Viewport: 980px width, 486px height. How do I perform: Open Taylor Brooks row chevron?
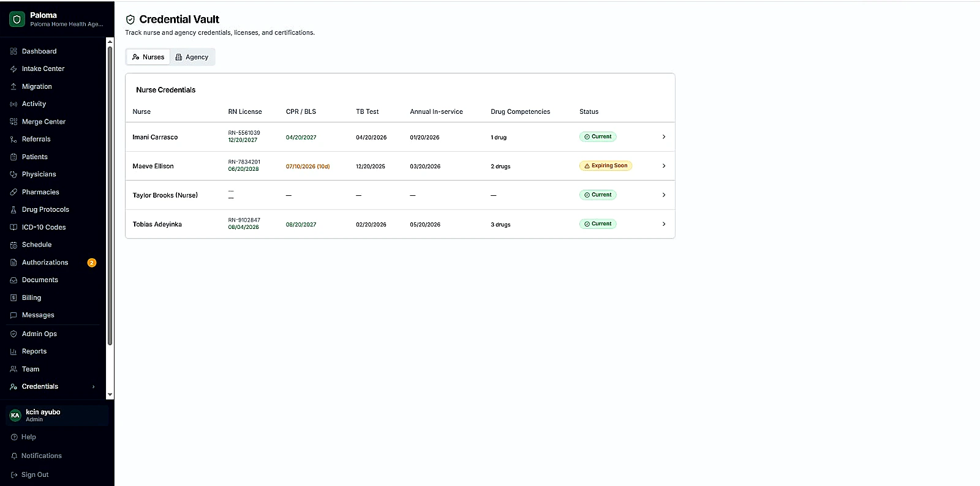[x=664, y=195]
